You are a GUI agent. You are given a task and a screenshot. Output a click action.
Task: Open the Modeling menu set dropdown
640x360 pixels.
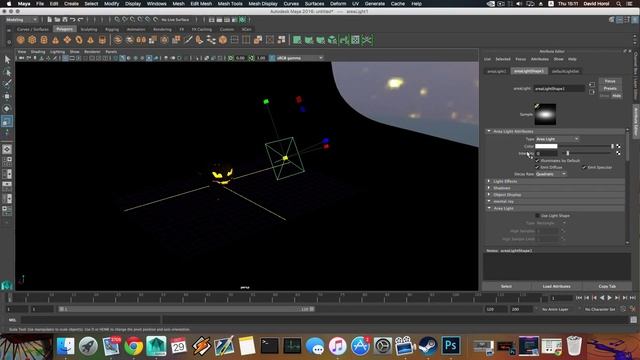[x=21, y=20]
